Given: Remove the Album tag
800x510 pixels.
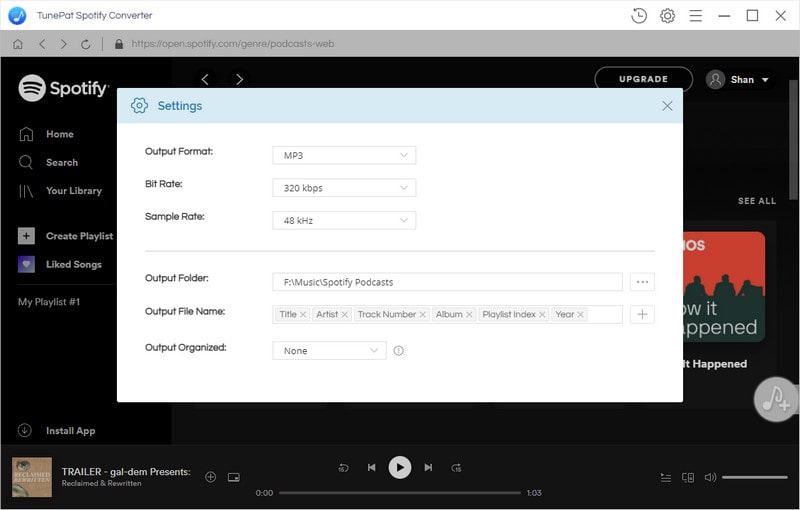Looking at the screenshot, I should pos(469,315).
